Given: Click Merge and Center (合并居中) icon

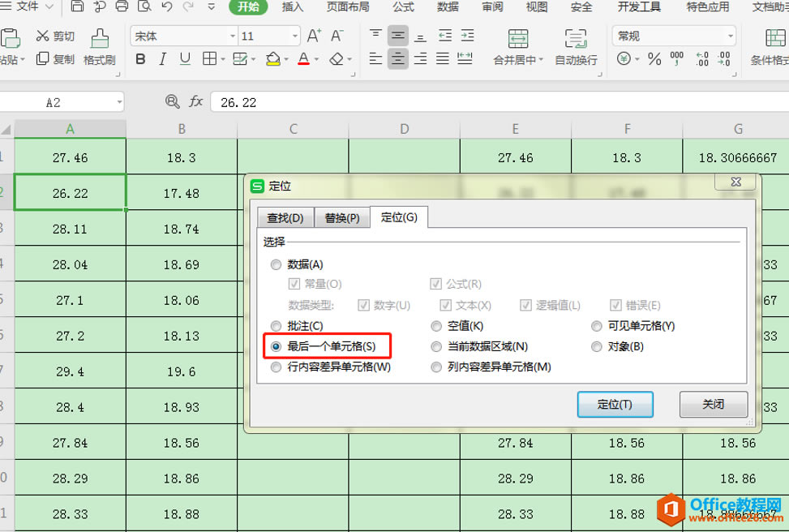Looking at the screenshot, I should (x=518, y=39).
